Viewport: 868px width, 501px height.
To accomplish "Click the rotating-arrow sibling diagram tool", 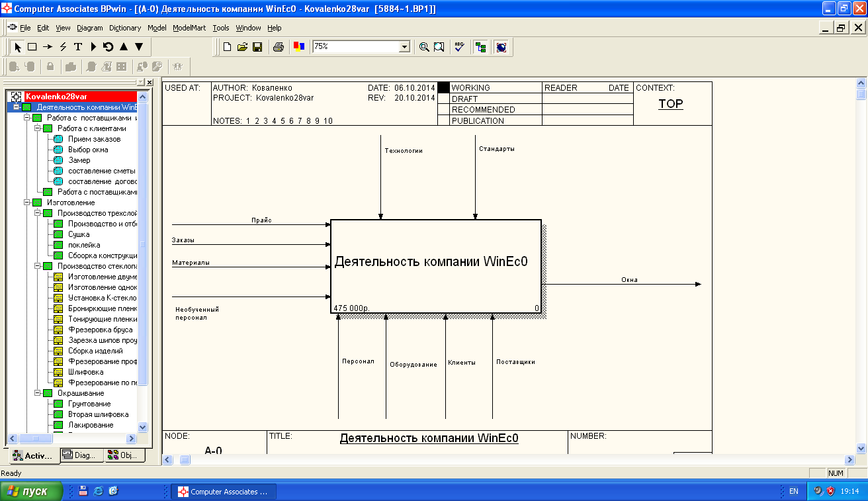I will (108, 47).
